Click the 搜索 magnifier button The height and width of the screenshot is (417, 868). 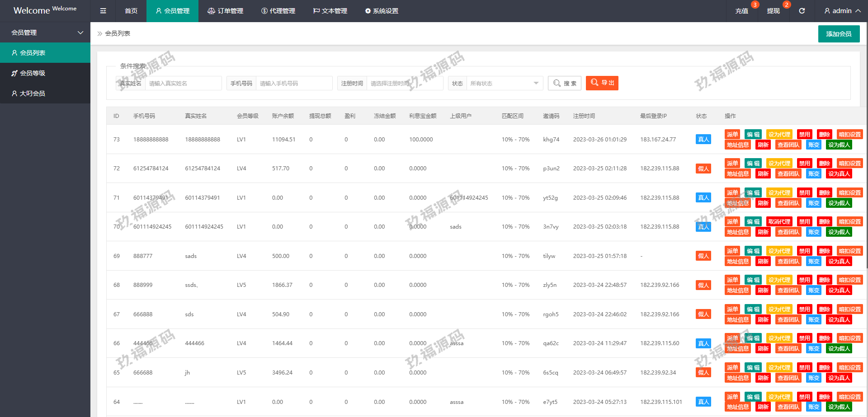[x=564, y=83]
